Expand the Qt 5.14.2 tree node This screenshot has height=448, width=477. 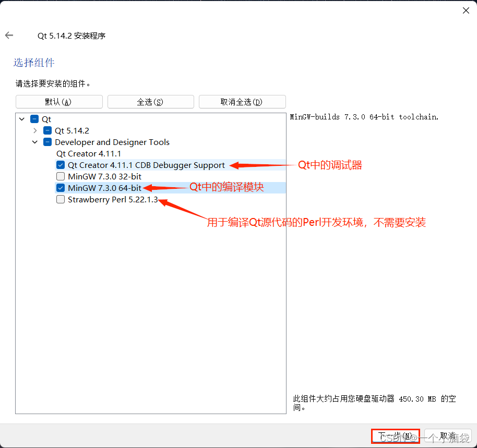(x=35, y=131)
